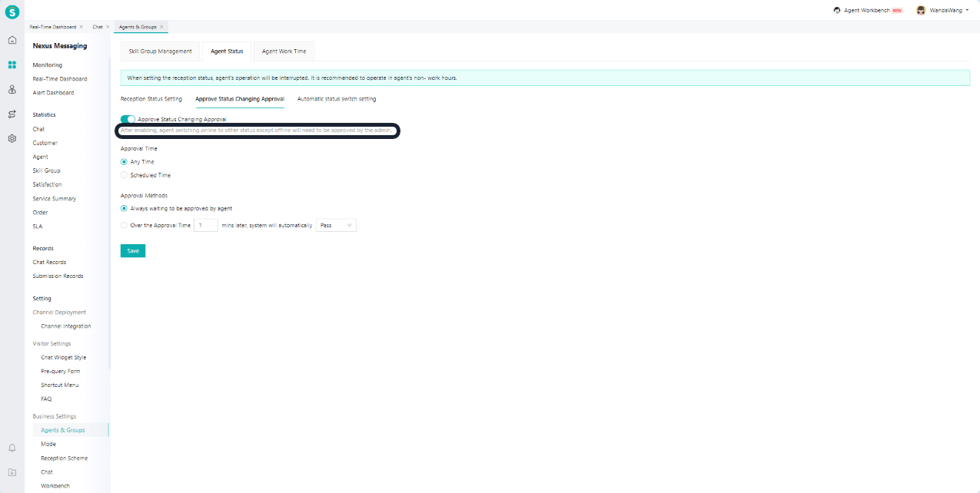Image resolution: width=980 pixels, height=493 pixels.
Task: Open the notifications bell icon
Action: point(12,448)
